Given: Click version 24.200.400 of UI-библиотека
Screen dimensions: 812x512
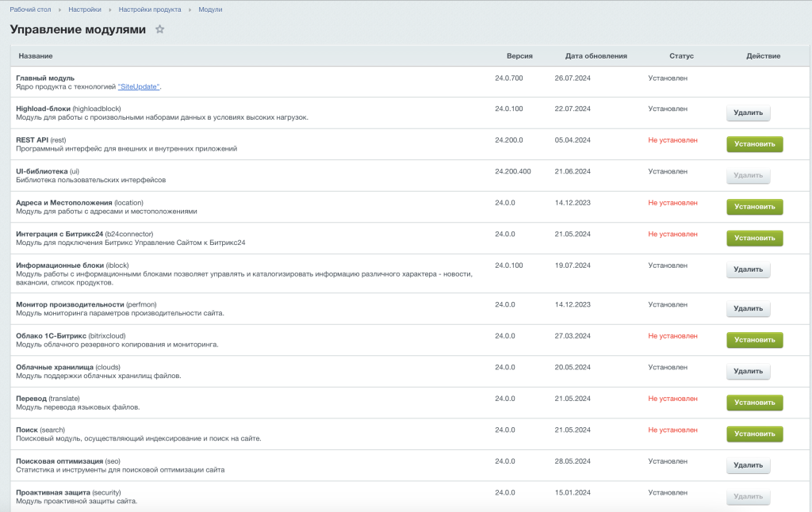Looking at the screenshot, I should [513, 171].
